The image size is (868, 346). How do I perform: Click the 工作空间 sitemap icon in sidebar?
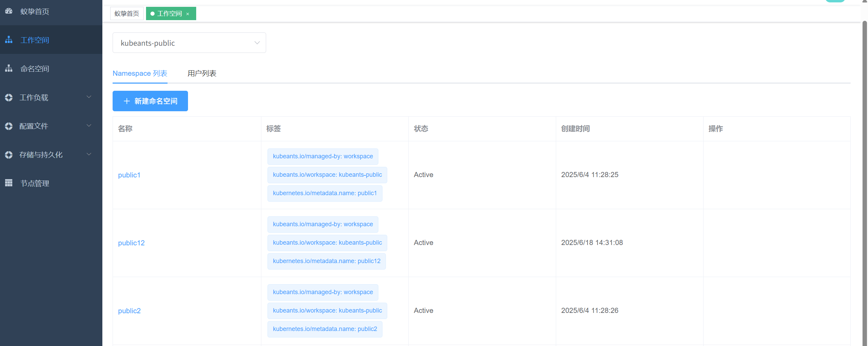coord(9,40)
